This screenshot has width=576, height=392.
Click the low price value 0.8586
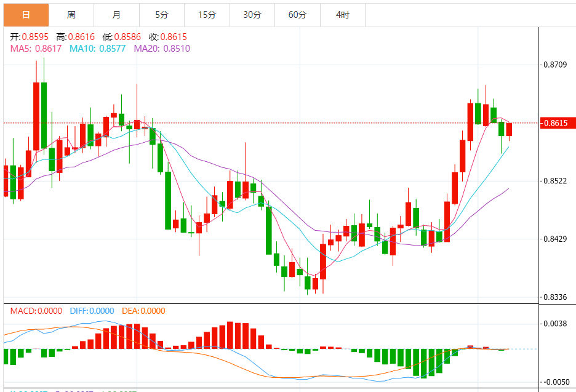coord(127,37)
